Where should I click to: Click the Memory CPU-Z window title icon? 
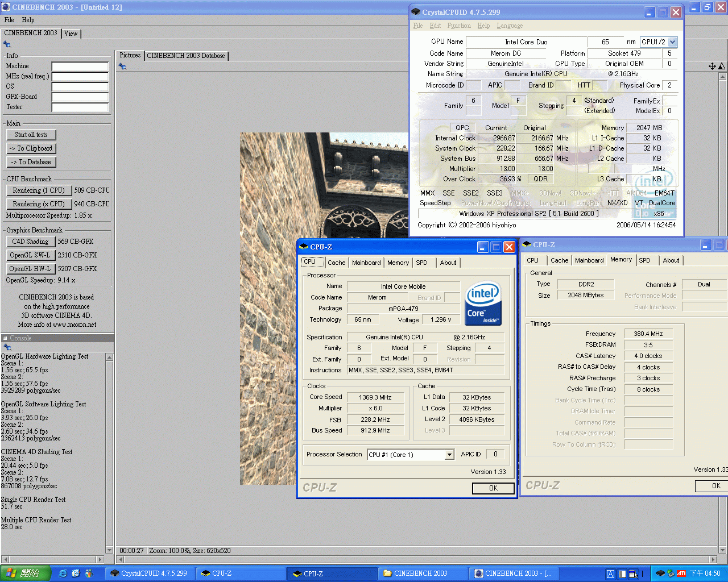527,244
